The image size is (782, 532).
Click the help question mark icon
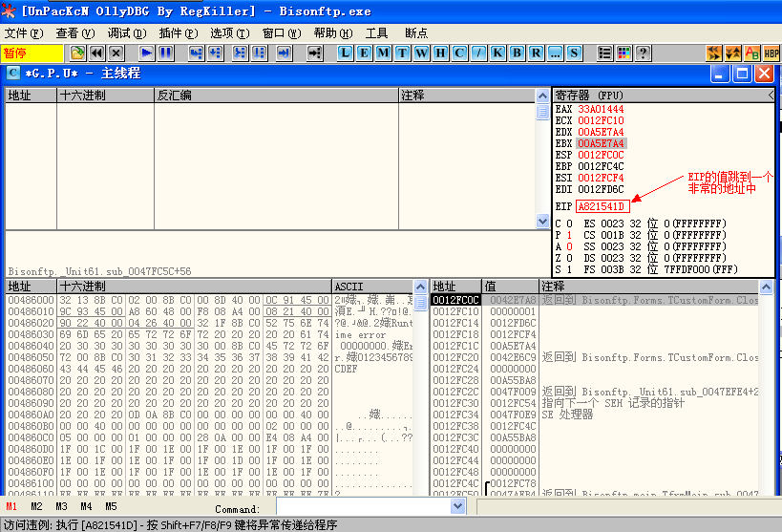coord(643,53)
